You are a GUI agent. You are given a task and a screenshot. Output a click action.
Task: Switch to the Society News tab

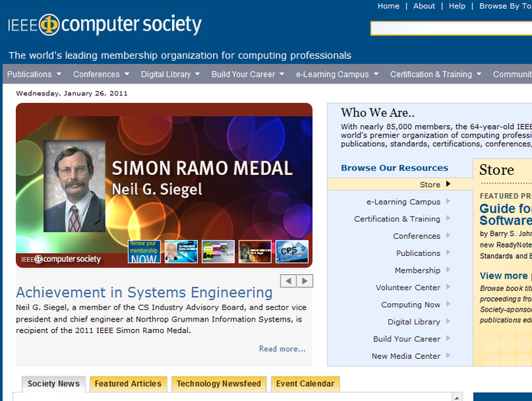pyautogui.click(x=54, y=383)
